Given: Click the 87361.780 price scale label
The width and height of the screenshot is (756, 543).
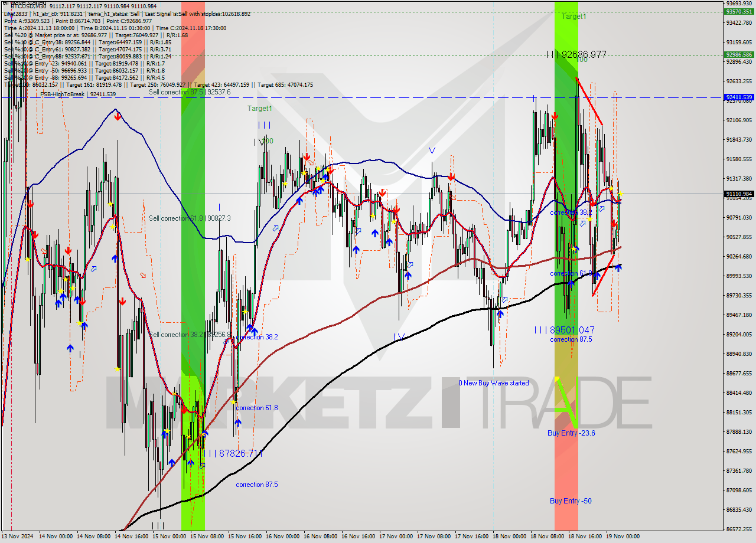Looking at the screenshot, I should click(x=739, y=470).
